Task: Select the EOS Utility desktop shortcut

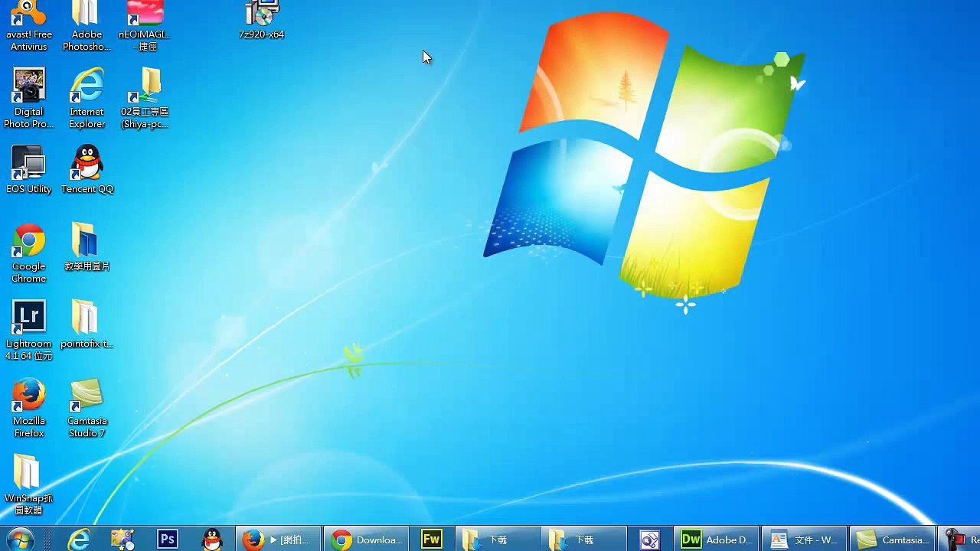Action: [x=29, y=170]
